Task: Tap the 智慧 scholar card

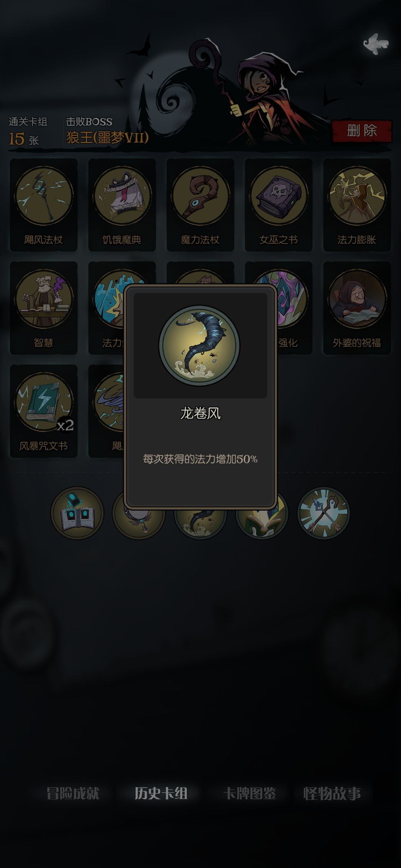Action: pos(44,308)
